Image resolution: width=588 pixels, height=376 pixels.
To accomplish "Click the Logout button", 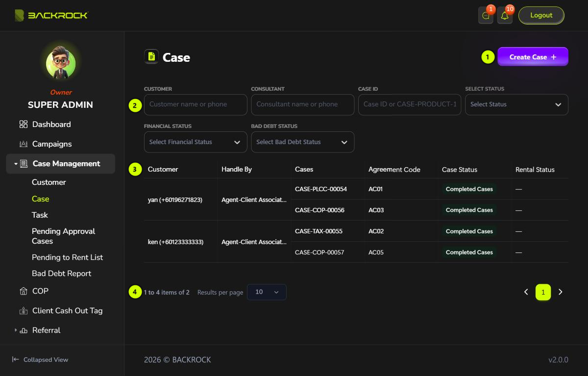I will pos(541,16).
